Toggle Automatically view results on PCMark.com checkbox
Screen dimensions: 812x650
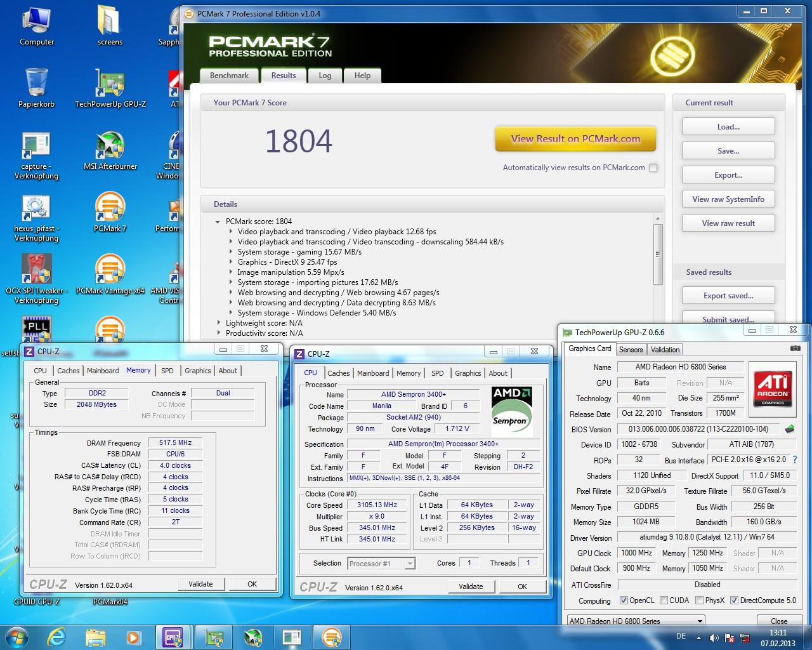[x=653, y=168]
